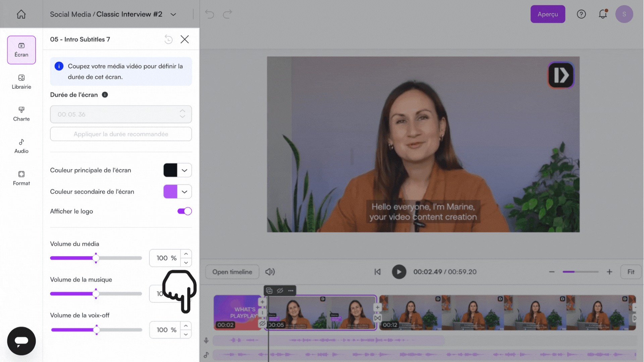This screenshot has width=644, height=362.
Task: Hide selected screen with the crossed-eye icon
Action: coord(280,291)
